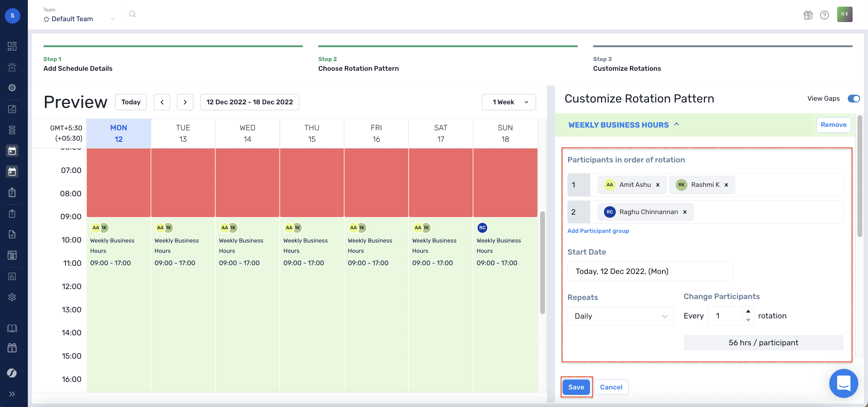Toggle the View Gaps switch
This screenshot has width=868, height=407.
[x=853, y=98]
